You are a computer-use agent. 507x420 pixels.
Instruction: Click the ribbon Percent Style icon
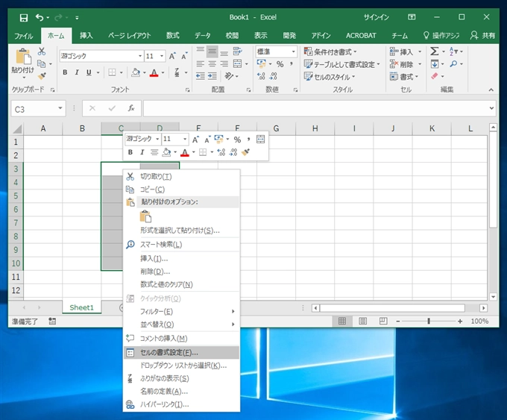click(x=280, y=64)
